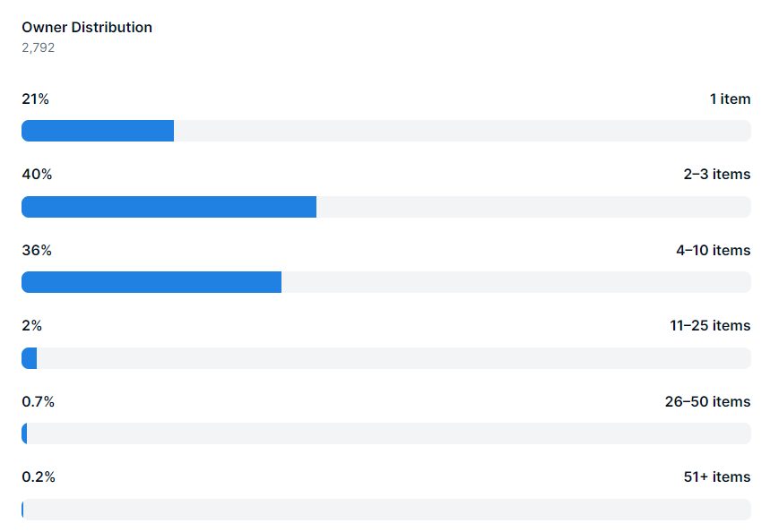This screenshot has width=770, height=532.
Task: Click the Owner Distribution heading
Action: (x=87, y=27)
